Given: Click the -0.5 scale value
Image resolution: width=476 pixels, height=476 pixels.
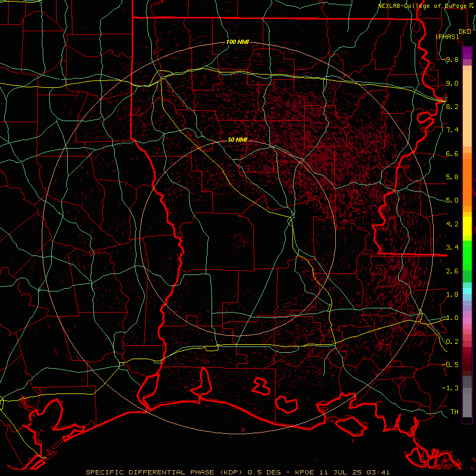Looking at the screenshot, I should point(450,364).
